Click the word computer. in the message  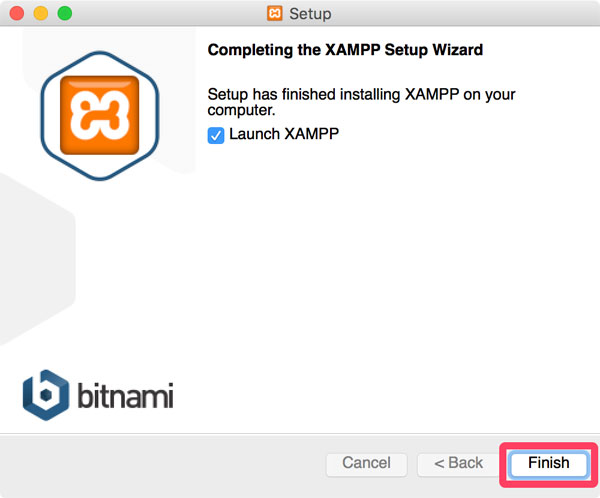(241, 111)
